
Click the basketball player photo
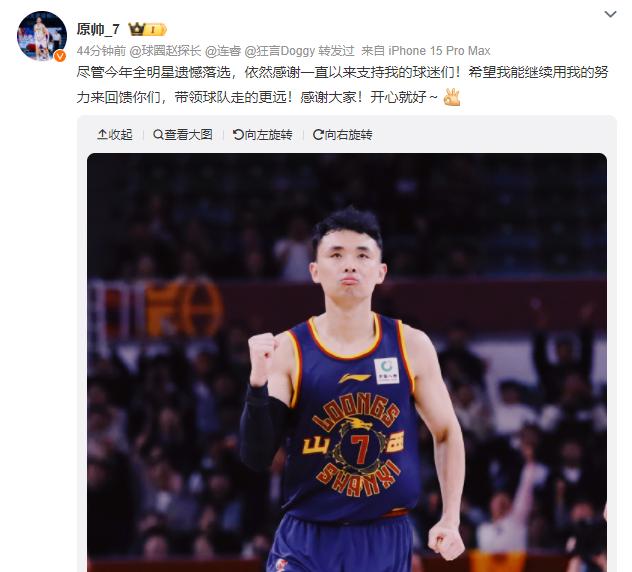tap(347, 362)
